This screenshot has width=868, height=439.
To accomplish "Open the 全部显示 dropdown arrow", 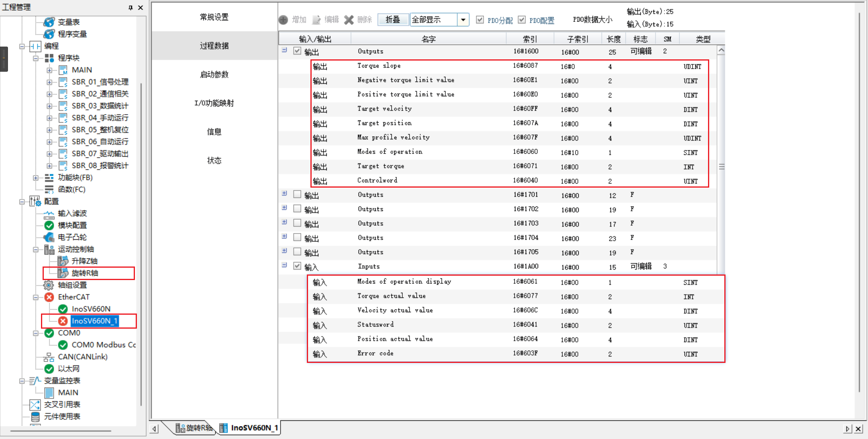I will (463, 20).
